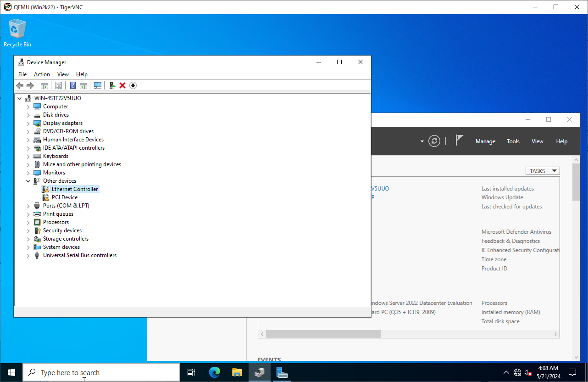The height and width of the screenshot is (382, 588).
Task: Open the Action menu
Action: pyautogui.click(x=42, y=74)
